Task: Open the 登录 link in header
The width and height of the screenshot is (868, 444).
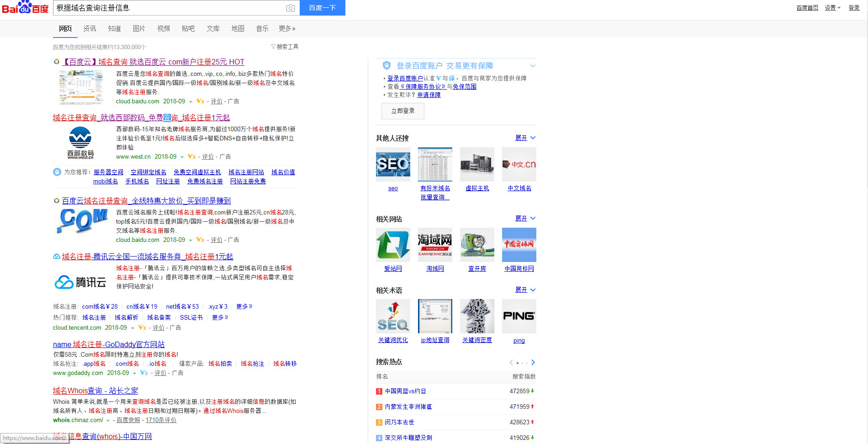Action: click(854, 8)
